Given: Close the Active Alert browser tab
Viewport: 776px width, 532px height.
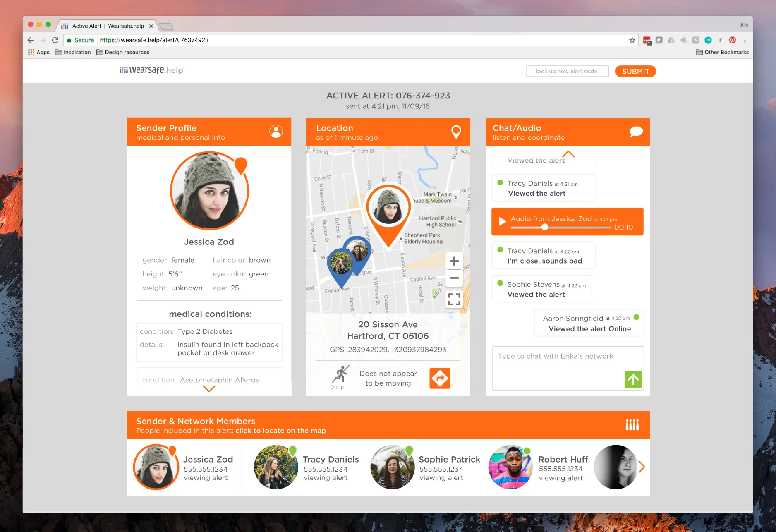Looking at the screenshot, I should pyautogui.click(x=151, y=26).
